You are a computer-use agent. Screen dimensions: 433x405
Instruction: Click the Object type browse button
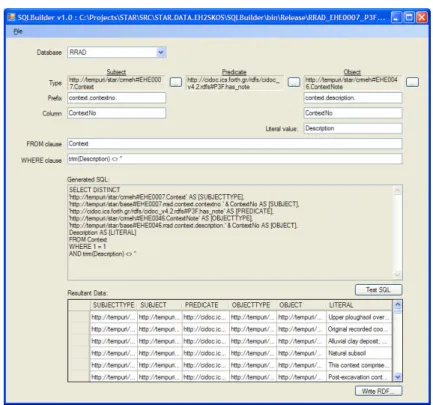pos(412,82)
